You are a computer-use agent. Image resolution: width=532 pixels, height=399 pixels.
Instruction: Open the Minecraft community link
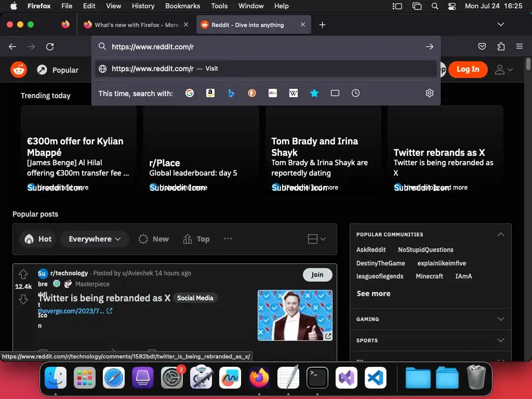click(x=429, y=276)
